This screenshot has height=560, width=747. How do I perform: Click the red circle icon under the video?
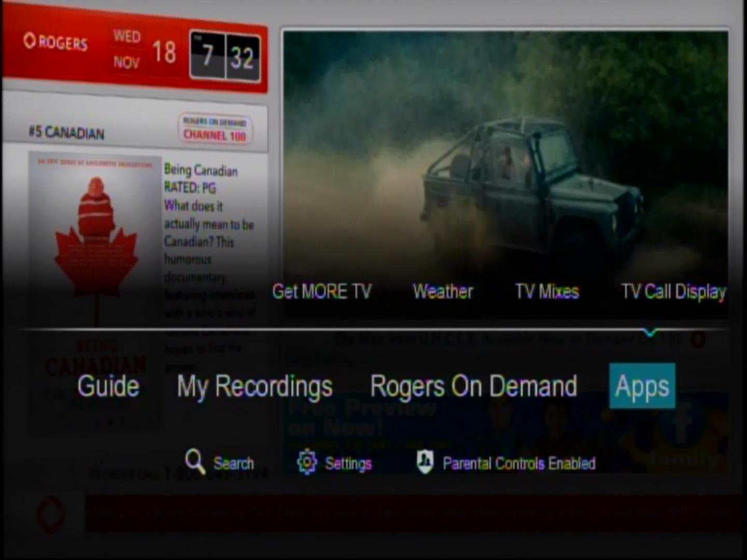coord(698,340)
